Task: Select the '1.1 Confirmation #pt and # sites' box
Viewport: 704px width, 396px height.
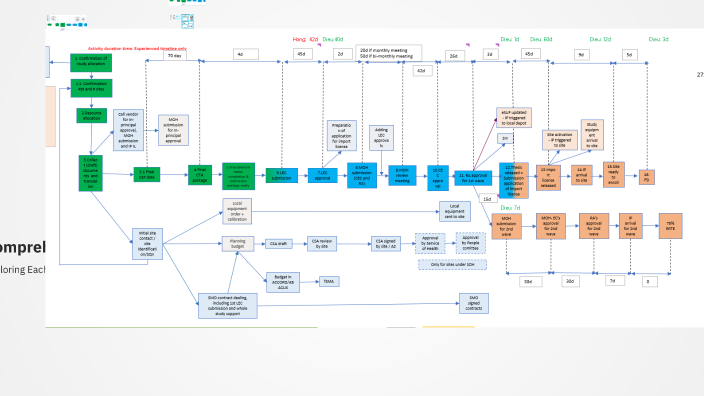Action: coord(91,88)
